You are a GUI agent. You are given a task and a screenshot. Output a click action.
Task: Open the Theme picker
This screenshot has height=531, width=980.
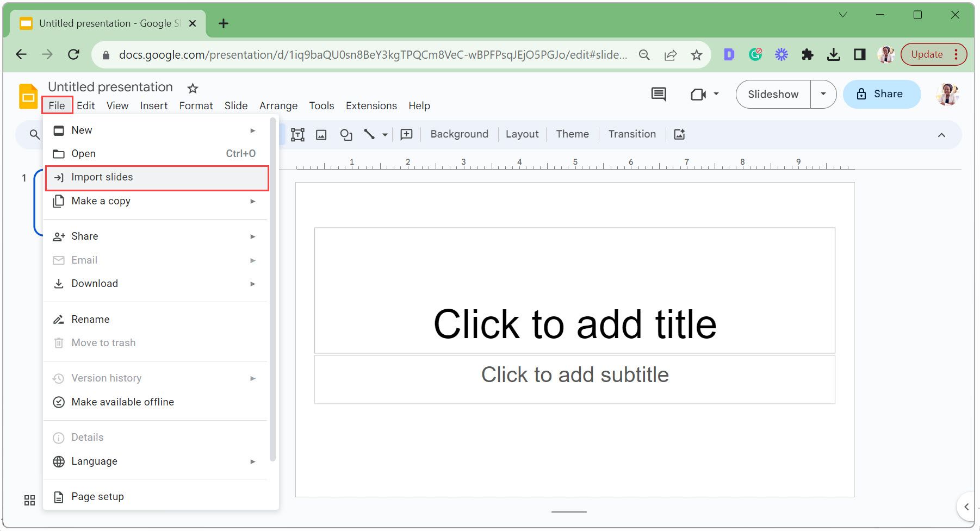click(x=572, y=134)
